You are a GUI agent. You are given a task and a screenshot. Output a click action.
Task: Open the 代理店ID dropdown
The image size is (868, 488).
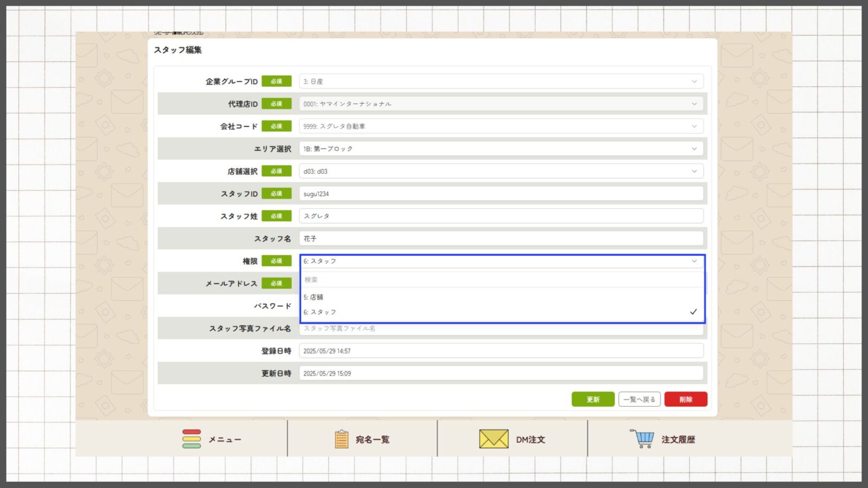pyautogui.click(x=694, y=104)
